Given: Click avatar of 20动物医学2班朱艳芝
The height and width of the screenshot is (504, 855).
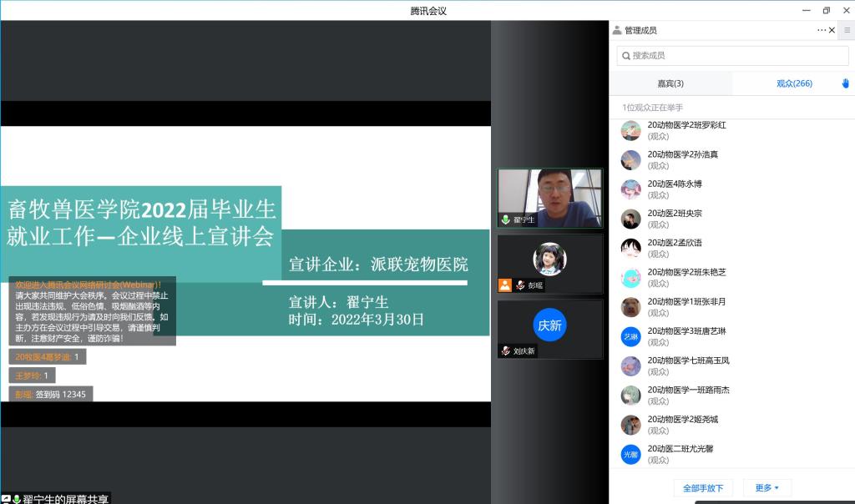Looking at the screenshot, I should point(631,278).
